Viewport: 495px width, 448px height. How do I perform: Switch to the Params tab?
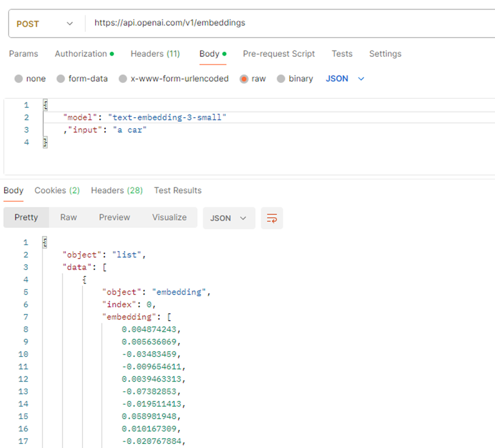tap(23, 54)
